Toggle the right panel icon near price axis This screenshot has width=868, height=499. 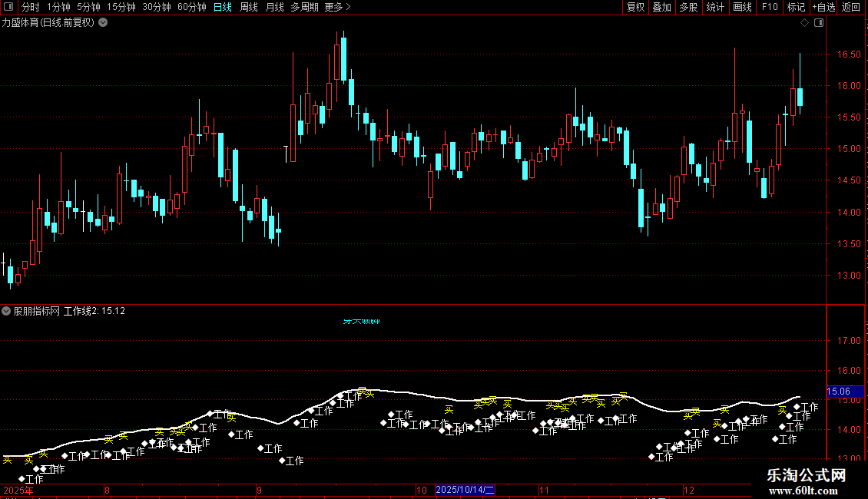(819, 23)
